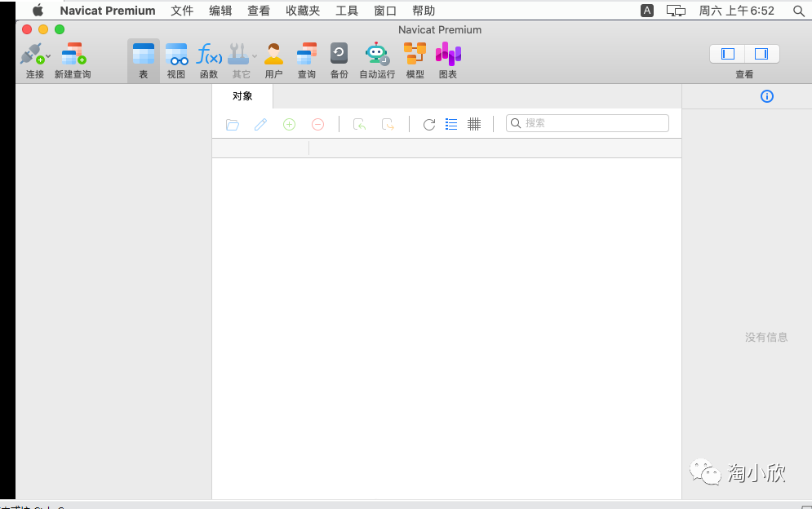Click the input source A icon
Viewport: 812px width, 509px height.
coord(647,11)
